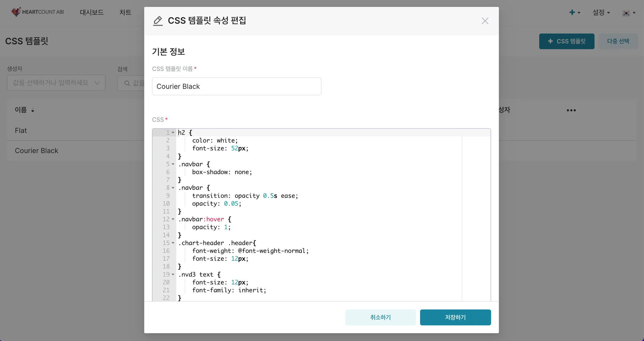Sort the 이름 column via sort icon
Image resolution: width=644 pixels, height=341 pixels.
tap(33, 110)
